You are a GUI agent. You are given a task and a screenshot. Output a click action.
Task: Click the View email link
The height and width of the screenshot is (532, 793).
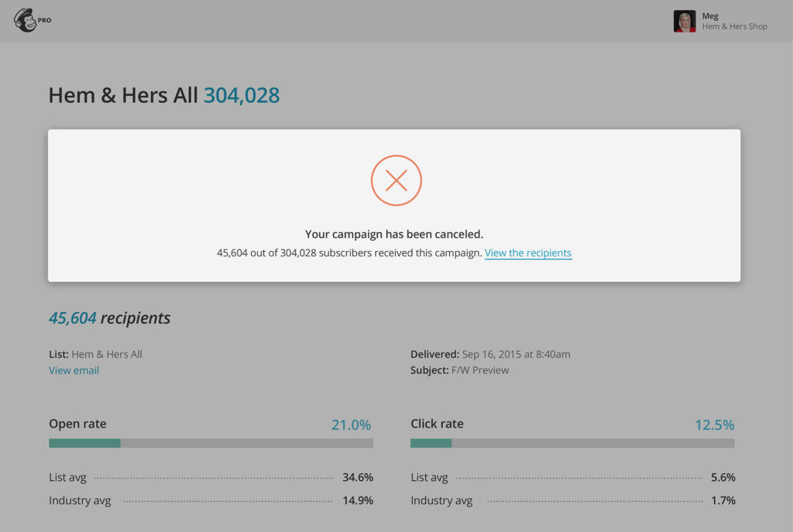(74, 370)
